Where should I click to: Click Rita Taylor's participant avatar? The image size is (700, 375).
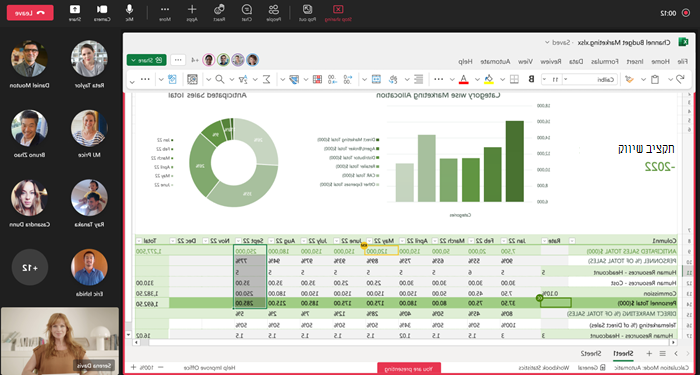(x=89, y=58)
